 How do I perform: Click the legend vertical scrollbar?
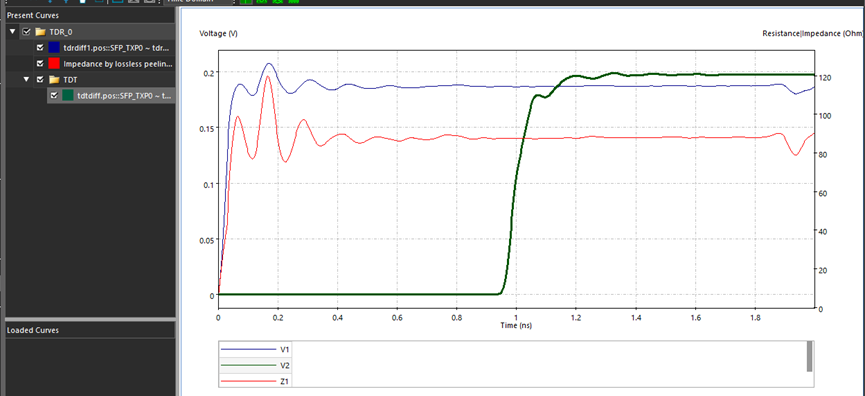809,356
